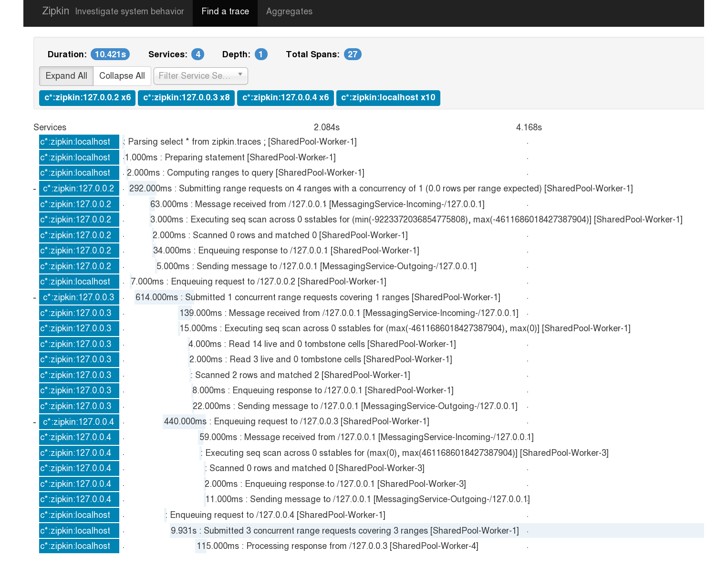Click the Collapse All button

122,76
